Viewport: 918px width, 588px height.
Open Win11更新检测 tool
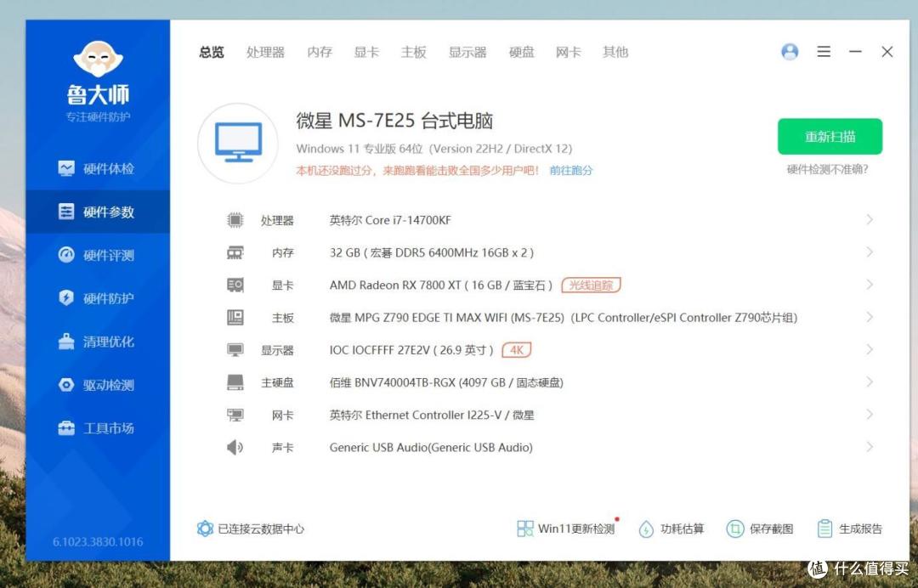(565, 529)
